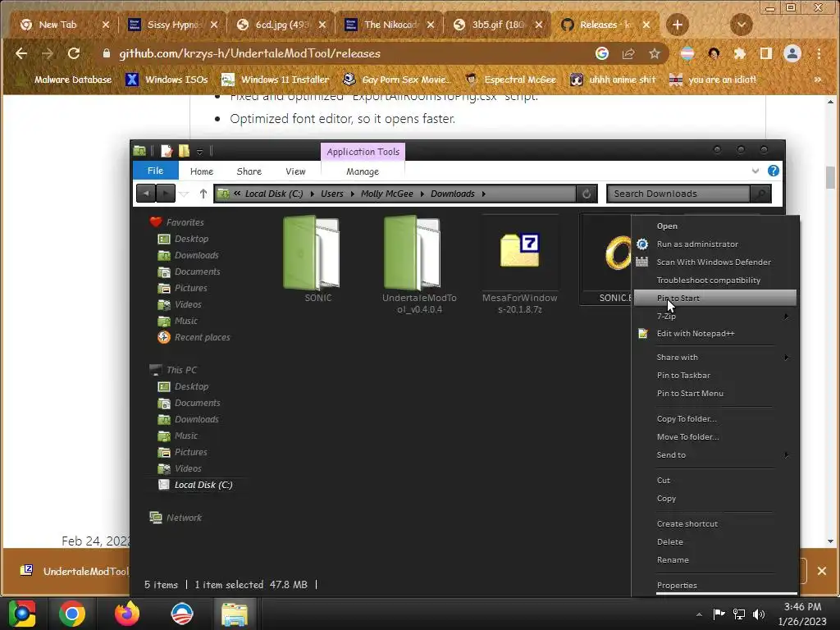Click Chrome icon on the taskbar
Viewport: 840px width, 630px height.
72,614
